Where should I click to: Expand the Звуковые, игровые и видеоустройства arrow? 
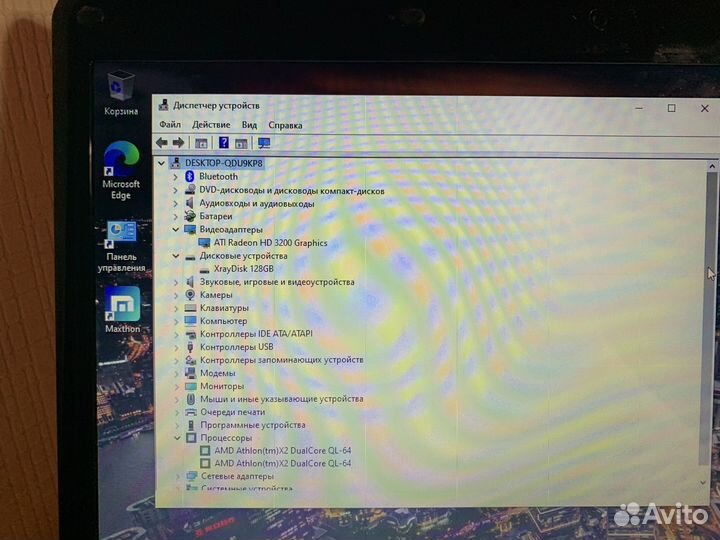coord(176,282)
